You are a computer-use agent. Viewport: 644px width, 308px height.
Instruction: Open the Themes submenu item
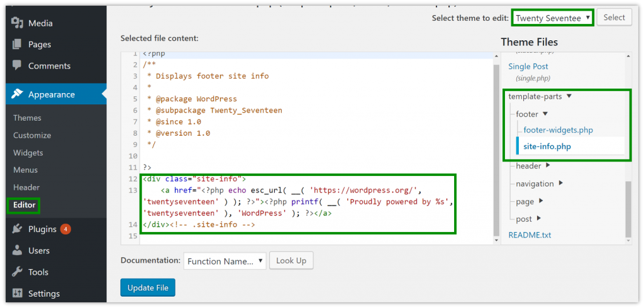[27, 118]
